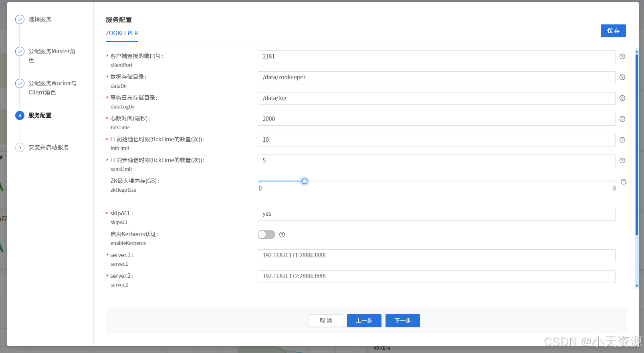Click the LF初始通信时限 label
Image resolution: width=644 pixels, height=353 pixels.
157,139
